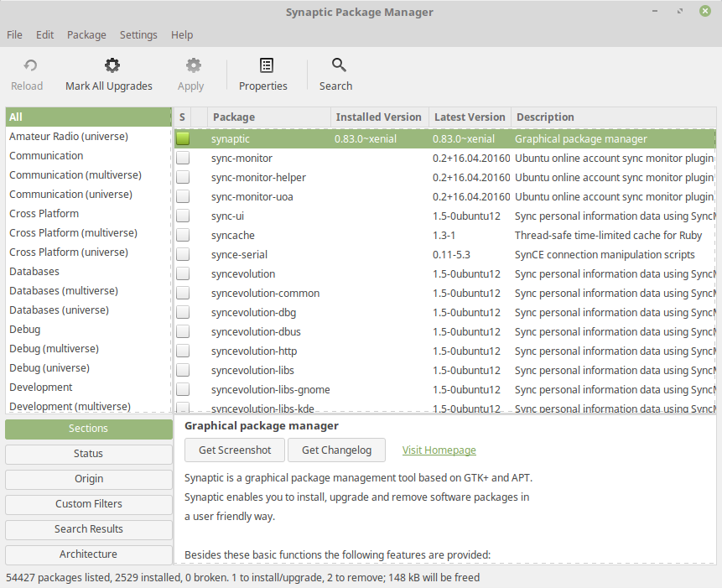
Task: Open the Settings menu
Action: click(138, 34)
